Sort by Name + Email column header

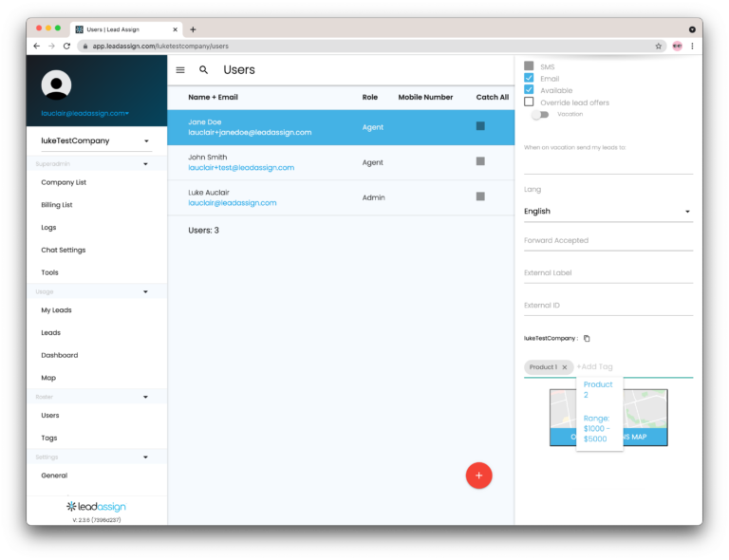[213, 97]
